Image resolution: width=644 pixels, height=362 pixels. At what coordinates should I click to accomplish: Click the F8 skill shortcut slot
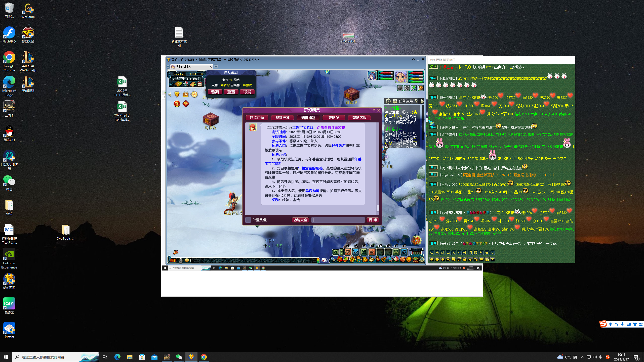[x=404, y=252]
